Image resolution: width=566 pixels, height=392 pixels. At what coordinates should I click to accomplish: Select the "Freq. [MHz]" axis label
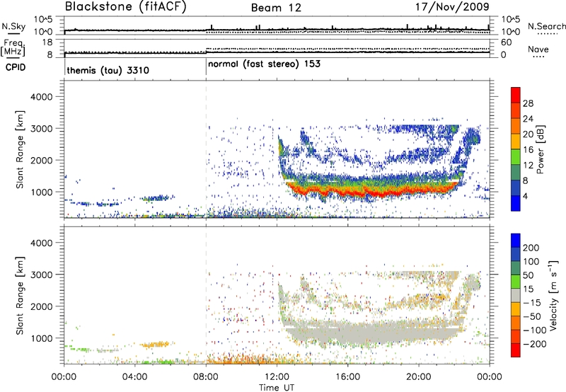[x=13, y=48]
